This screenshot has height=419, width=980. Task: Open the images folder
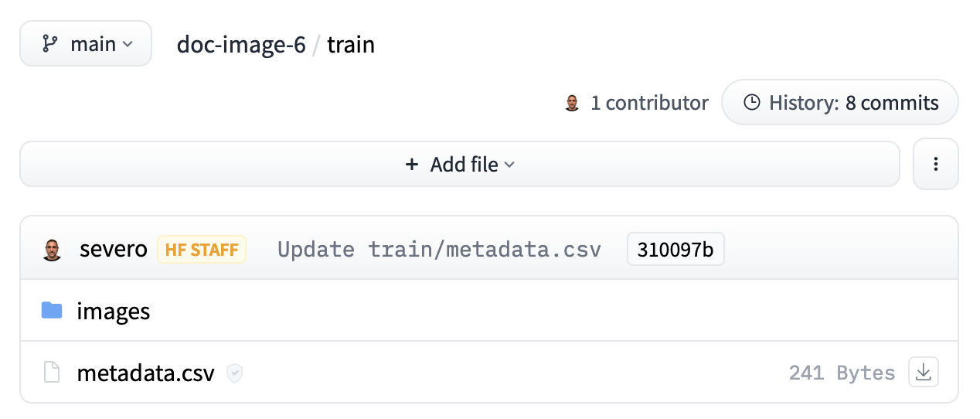[x=114, y=312]
